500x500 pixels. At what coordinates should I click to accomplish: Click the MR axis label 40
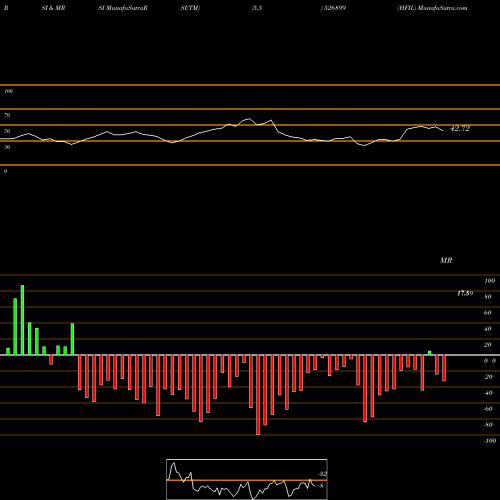487,329
